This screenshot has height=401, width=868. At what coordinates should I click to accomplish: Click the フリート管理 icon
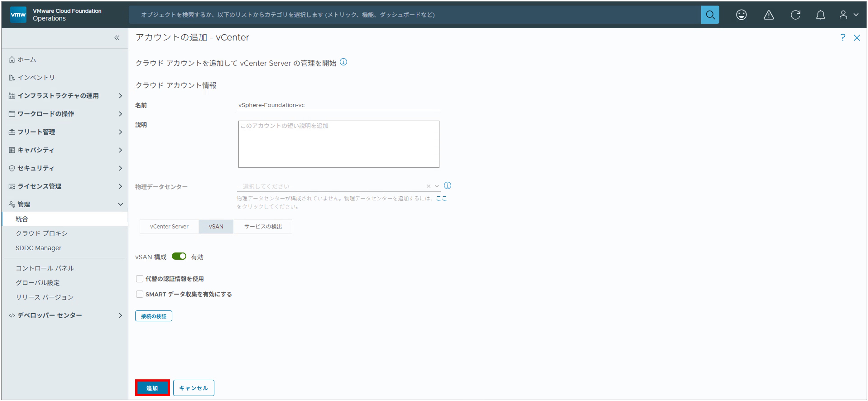(12, 132)
